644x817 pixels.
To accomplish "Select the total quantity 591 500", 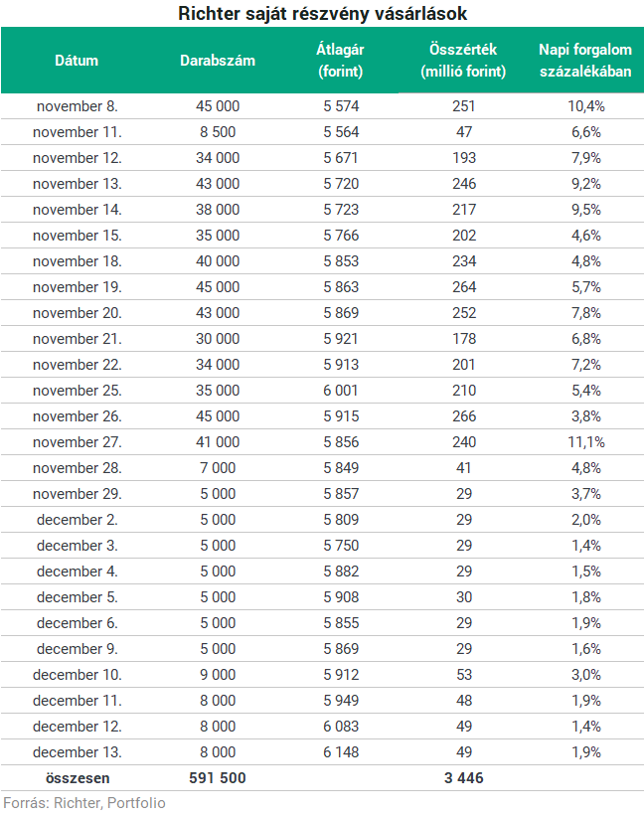I will (218, 778).
